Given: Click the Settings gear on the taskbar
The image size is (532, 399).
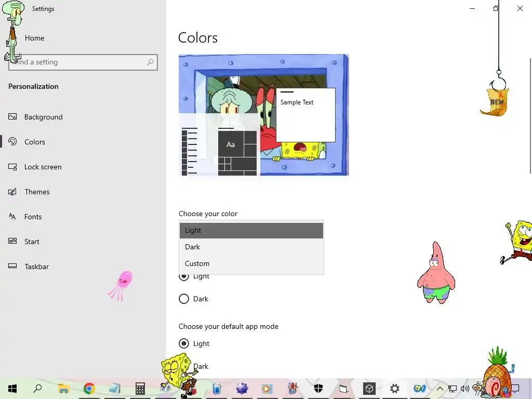Looking at the screenshot, I should pyautogui.click(x=395, y=389).
